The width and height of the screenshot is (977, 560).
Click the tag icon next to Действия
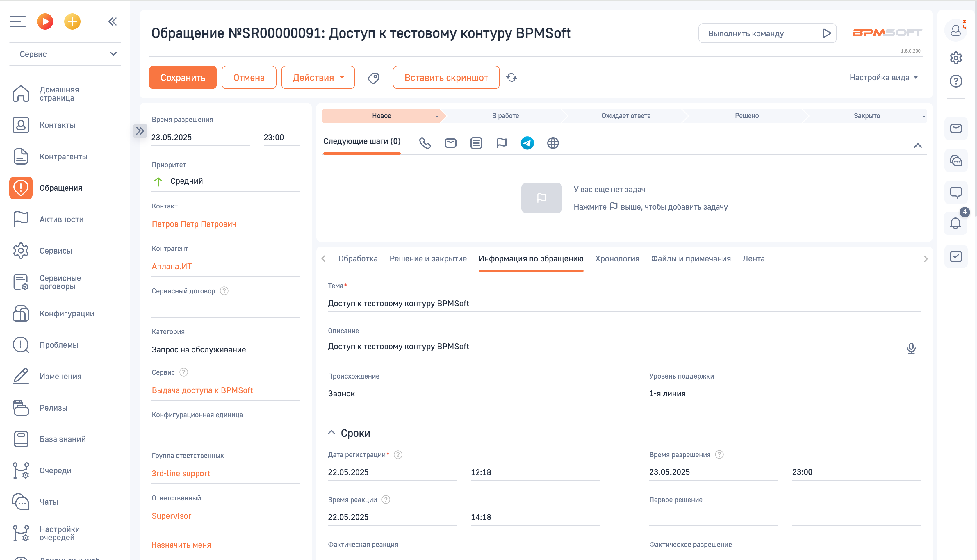(x=373, y=78)
